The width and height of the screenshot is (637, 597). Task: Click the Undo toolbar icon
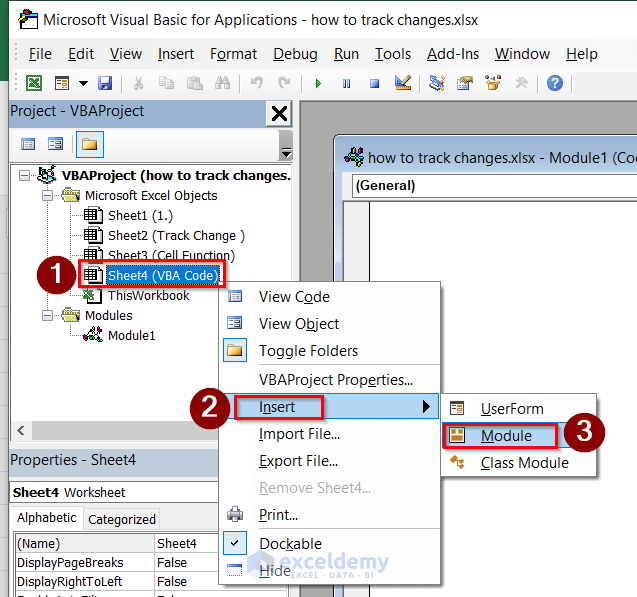256,83
